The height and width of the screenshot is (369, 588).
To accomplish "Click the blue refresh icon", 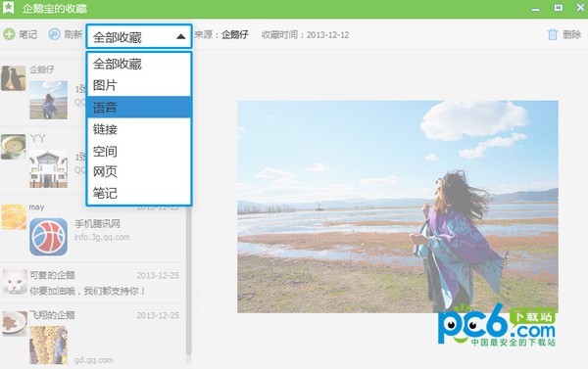I will [x=54, y=34].
